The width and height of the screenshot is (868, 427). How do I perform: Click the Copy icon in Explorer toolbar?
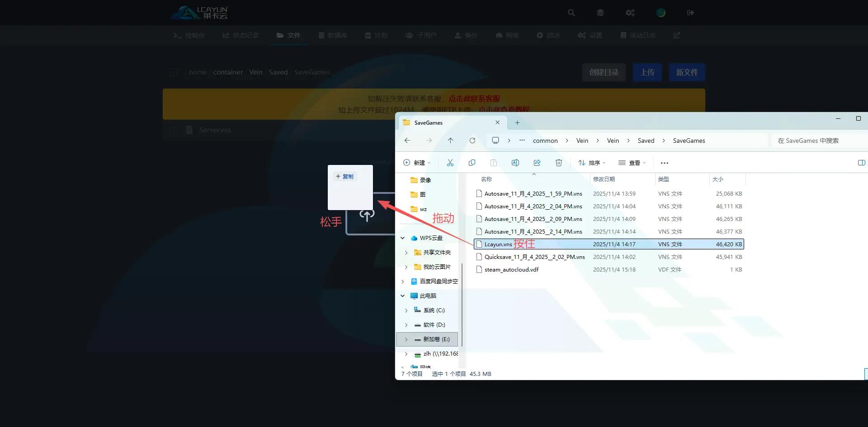(472, 163)
